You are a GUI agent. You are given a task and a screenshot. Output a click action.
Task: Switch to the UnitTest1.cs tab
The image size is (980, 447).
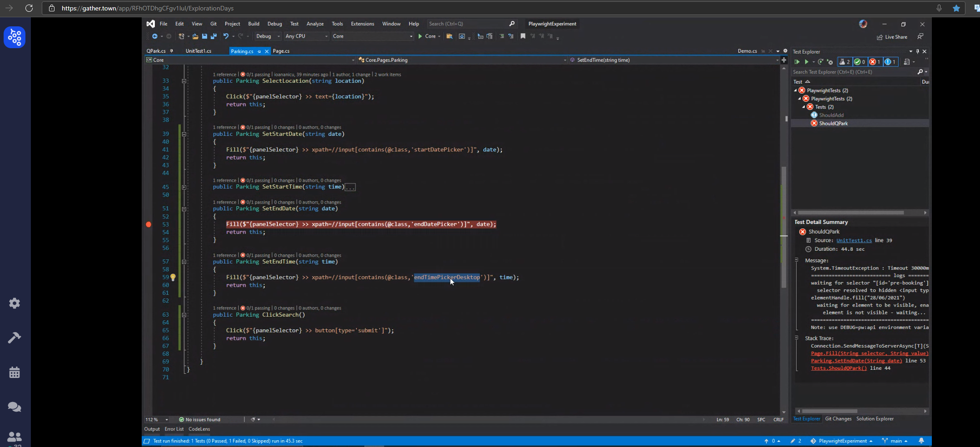pyautogui.click(x=198, y=51)
